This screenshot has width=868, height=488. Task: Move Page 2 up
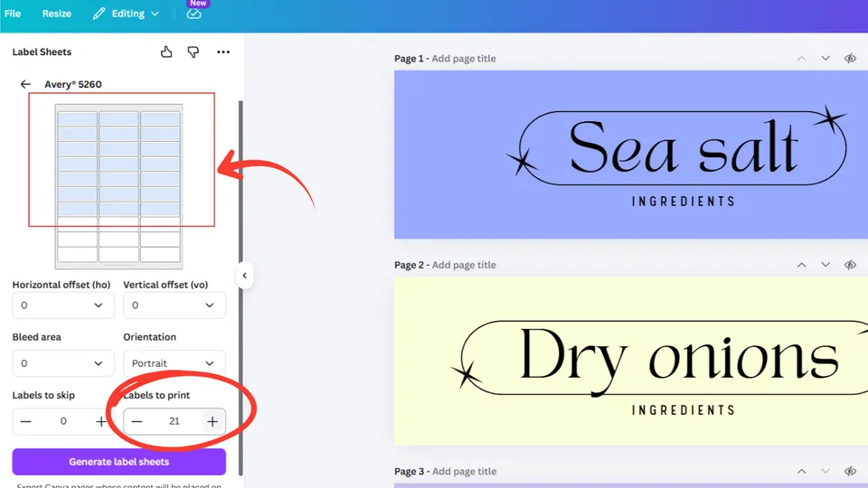click(x=802, y=265)
